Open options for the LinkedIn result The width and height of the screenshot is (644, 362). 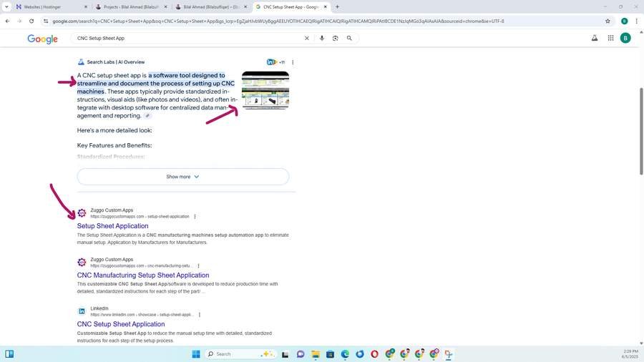pos(199,314)
